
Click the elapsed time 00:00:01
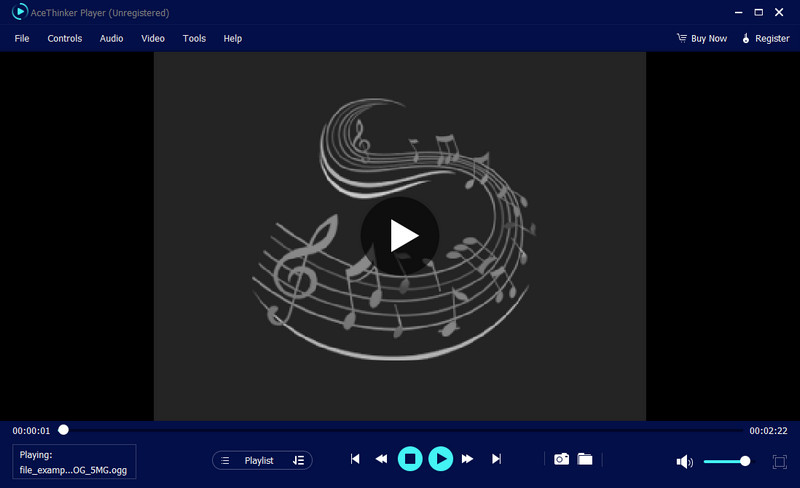point(31,431)
